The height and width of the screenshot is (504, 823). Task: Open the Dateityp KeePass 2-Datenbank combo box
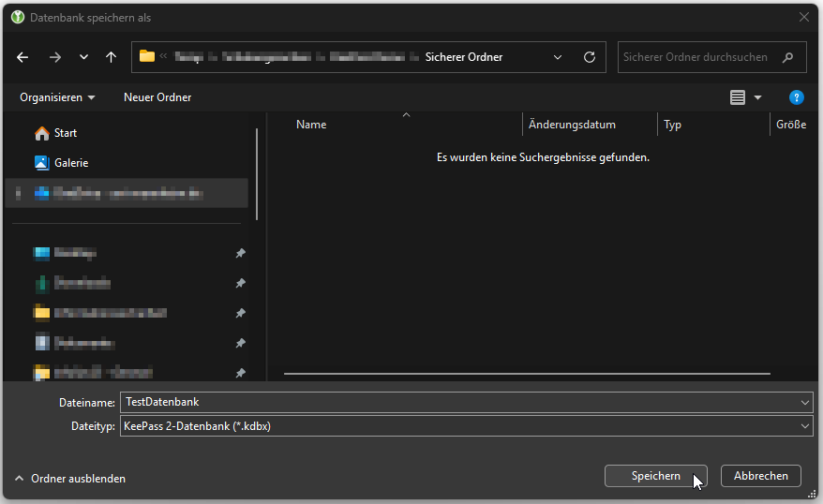466,426
